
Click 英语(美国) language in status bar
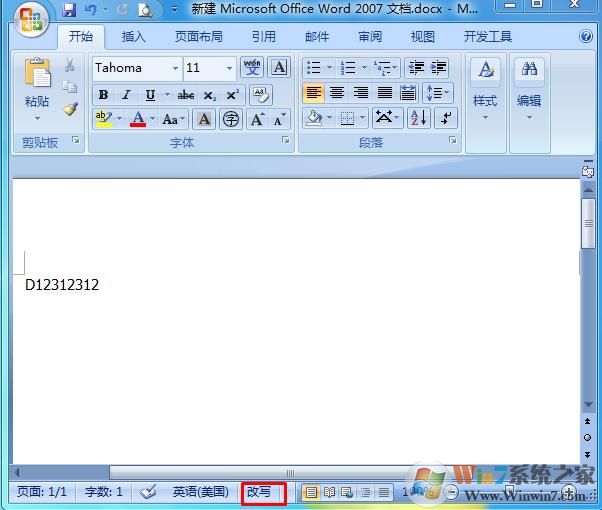click(200, 492)
